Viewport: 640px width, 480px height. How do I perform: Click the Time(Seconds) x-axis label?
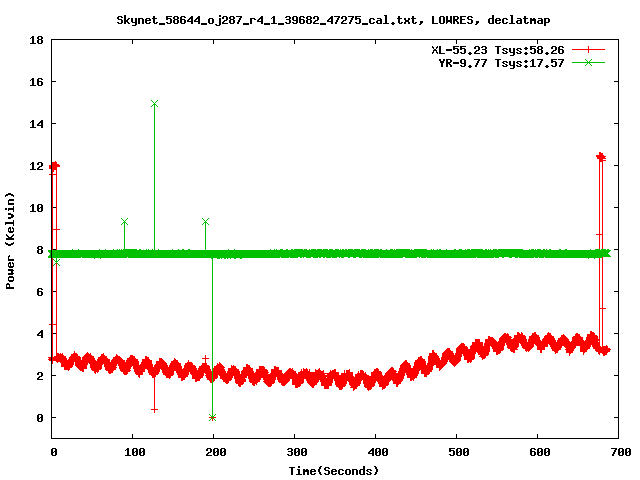point(333,471)
